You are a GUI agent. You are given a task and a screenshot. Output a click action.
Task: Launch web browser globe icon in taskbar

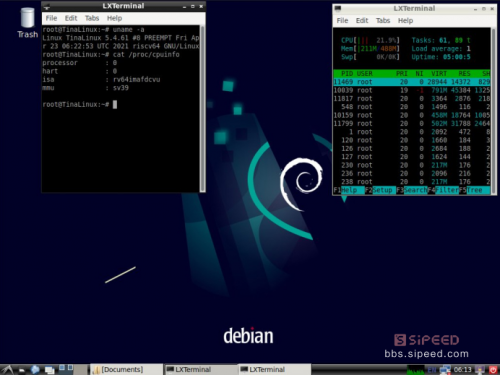[35, 369]
